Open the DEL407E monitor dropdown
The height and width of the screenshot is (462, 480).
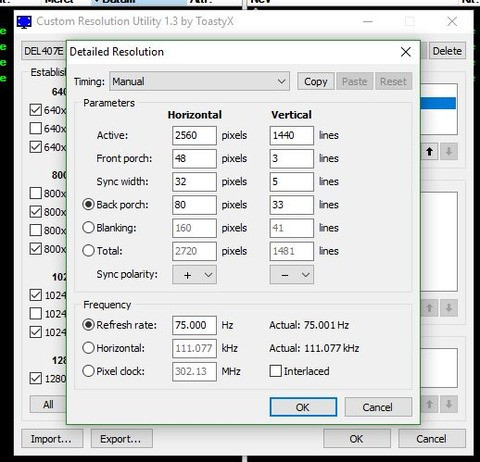[x=44, y=51]
